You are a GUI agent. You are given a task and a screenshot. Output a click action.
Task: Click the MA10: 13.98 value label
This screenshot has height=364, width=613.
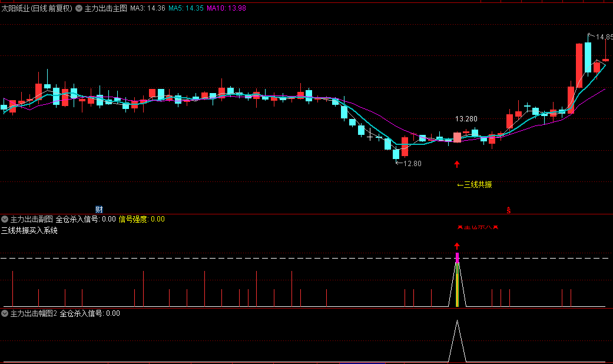(226, 8)
